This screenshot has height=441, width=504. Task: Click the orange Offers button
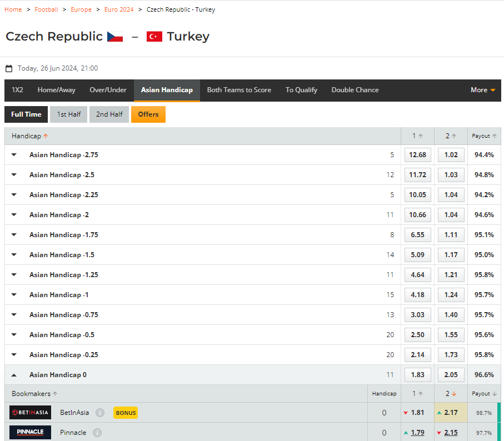point(148,114)
